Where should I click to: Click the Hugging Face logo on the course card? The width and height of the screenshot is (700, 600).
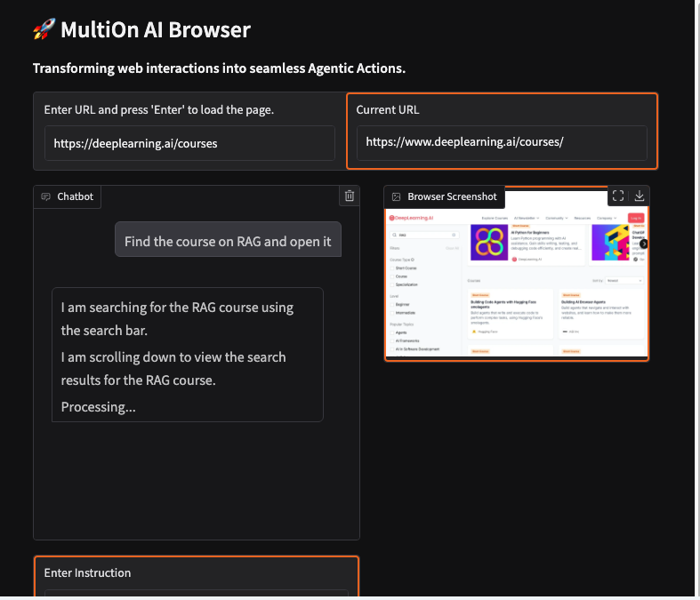tap(474, 332)
